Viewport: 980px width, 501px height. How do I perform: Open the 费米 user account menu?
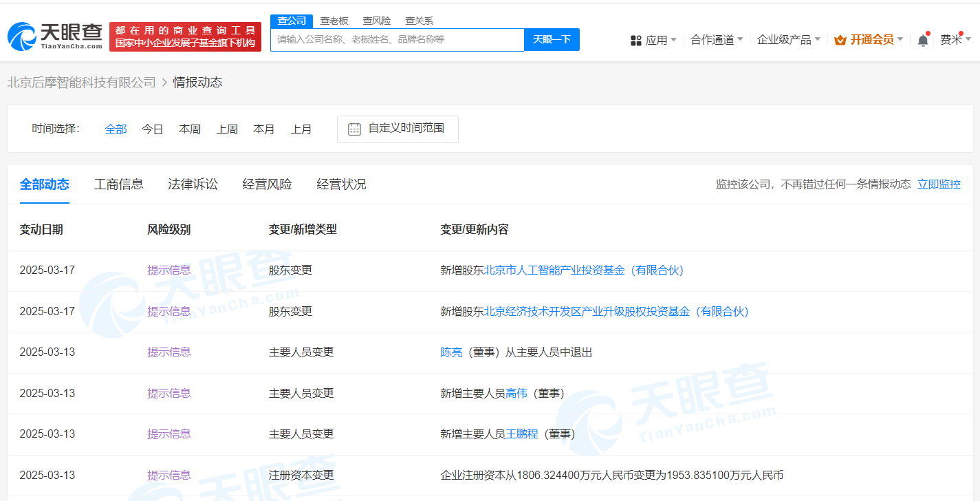[x=955, y=40]
